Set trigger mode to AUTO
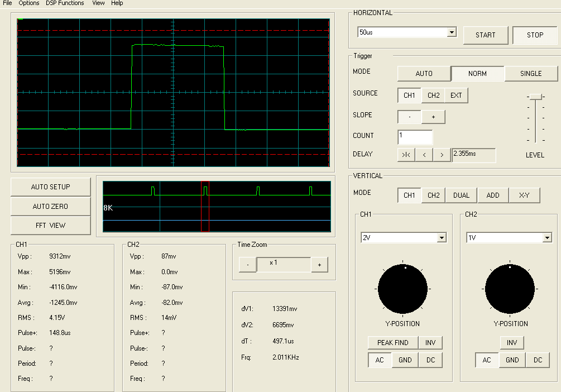The width and height of the screenshot is (561, 392). 424,74
